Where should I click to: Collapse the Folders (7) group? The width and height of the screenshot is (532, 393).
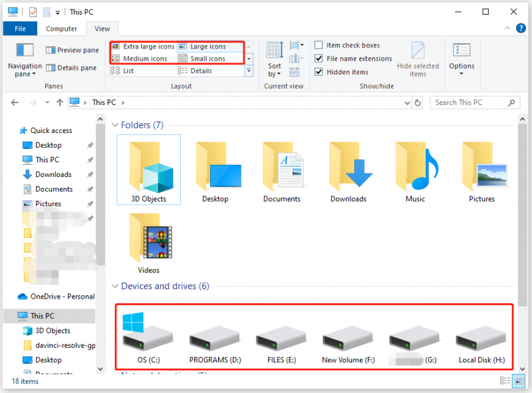click(x=114, y=125)
